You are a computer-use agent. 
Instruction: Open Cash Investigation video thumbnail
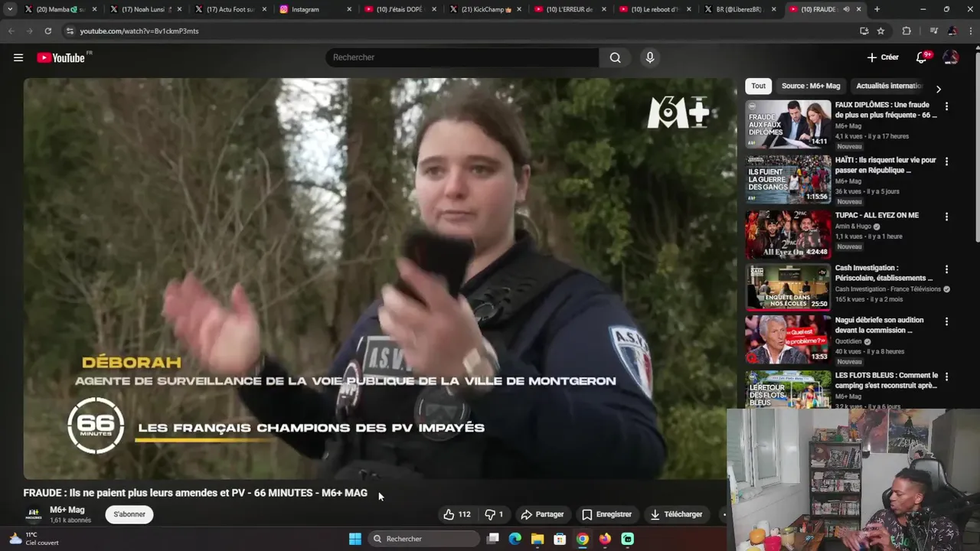(788, 287)
